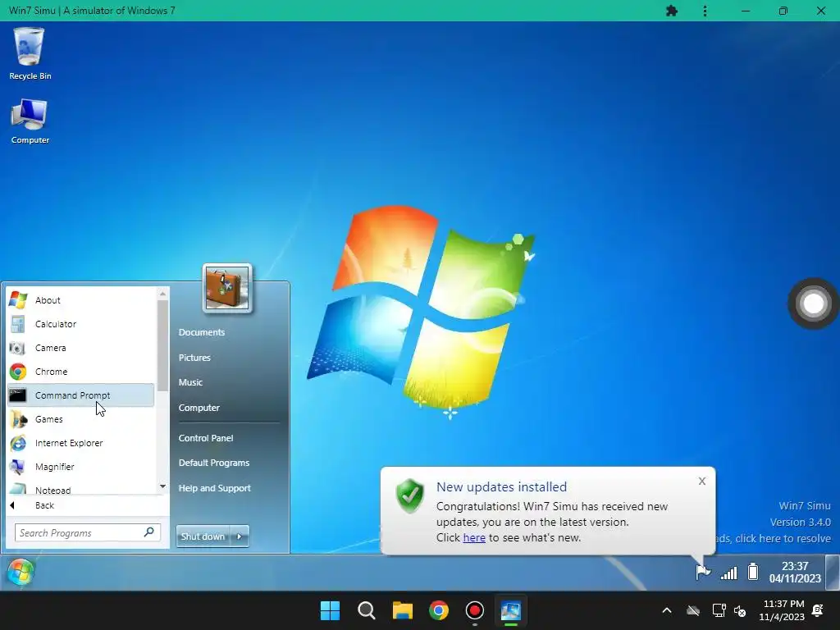Click scroll up arrow in programs list
Image resolution: width=840 pixels, height=630 pixels.
pyautogui.click(x=163, y=294)
